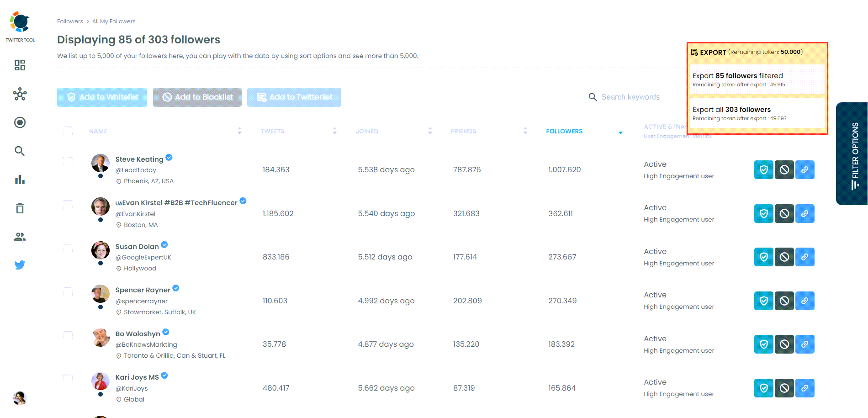
Task: Open the Filter Options side panel
Action: click(x=852, y=154)
